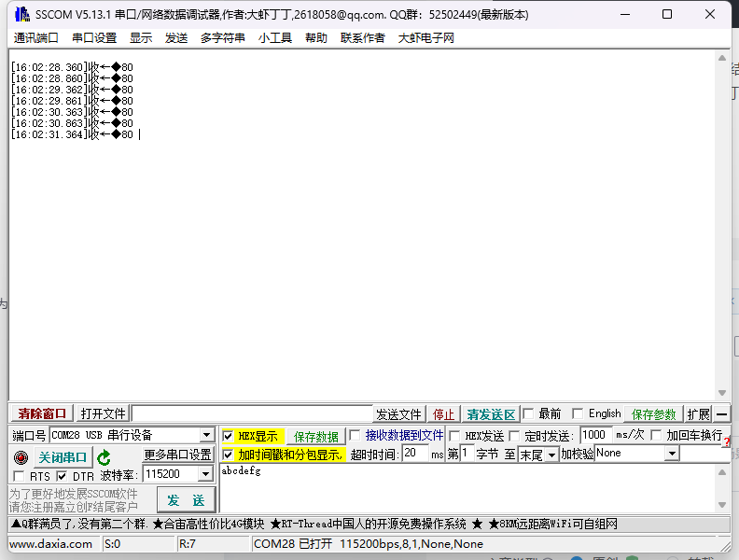Click the send area scroll up arrow

tap(721, 472)
